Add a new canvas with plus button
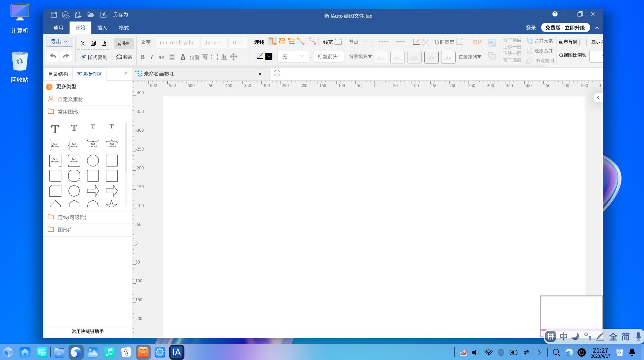Viewport: 644px width, 360px height. coord(277,73)
